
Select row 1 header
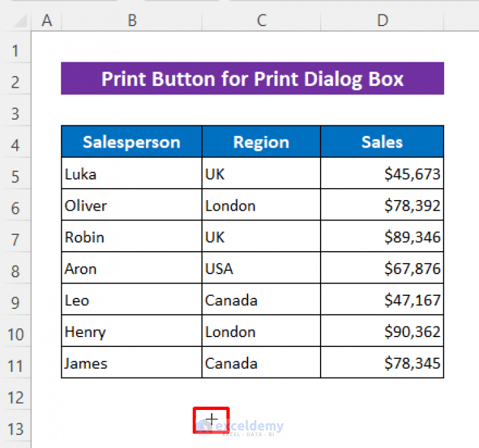coord(15,47)
